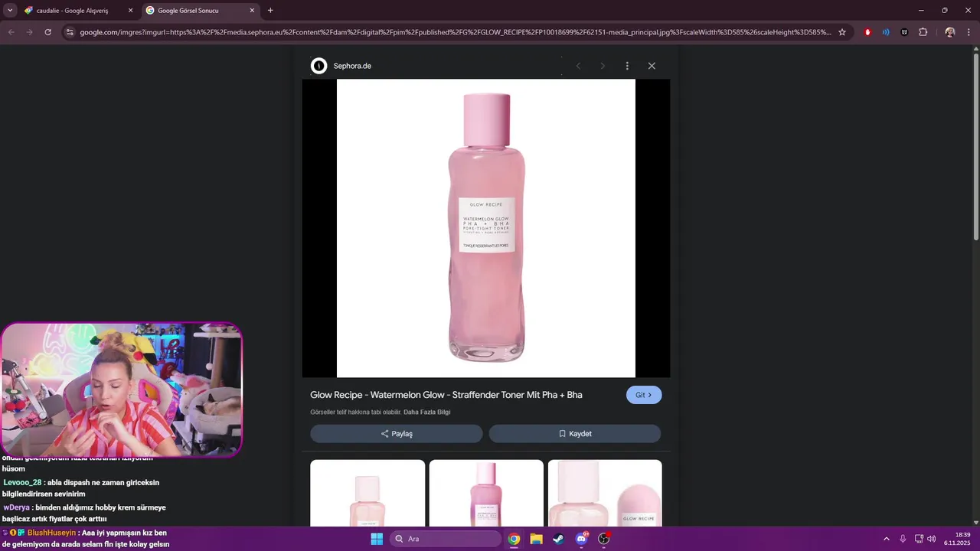Viewport: 980px width, 551px height.
Task: Close the caudalie Google Alışveriş tab
Action: tap(130, 11)
